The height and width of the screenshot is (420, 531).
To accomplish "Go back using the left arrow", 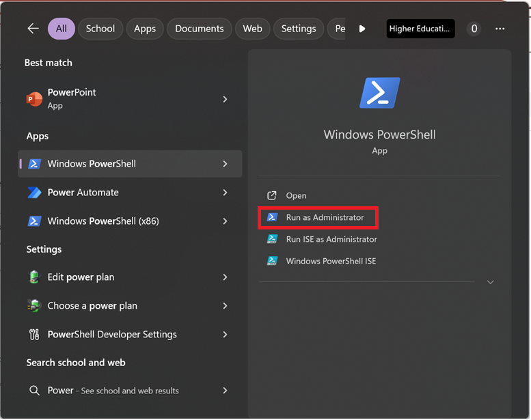I will tap(33, 29).
